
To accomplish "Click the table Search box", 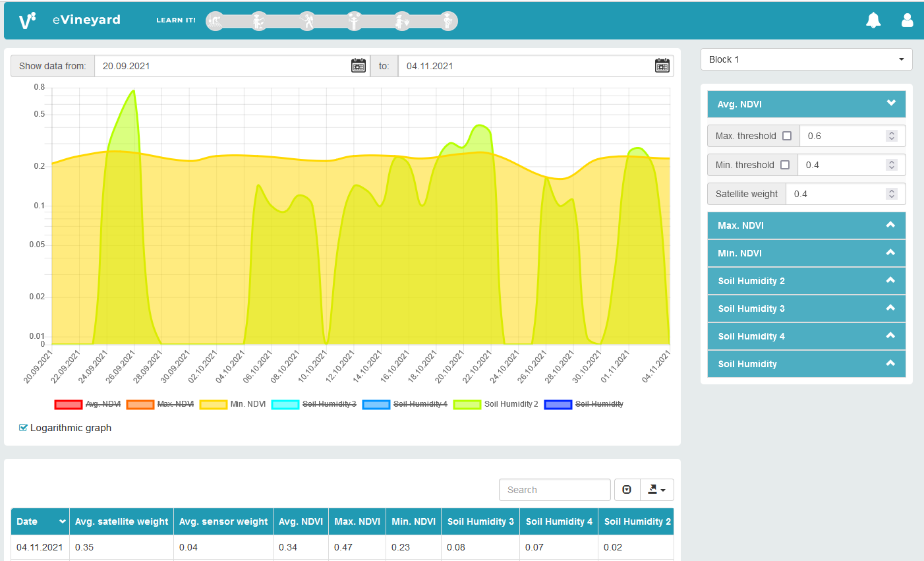I will click(555, 490).
